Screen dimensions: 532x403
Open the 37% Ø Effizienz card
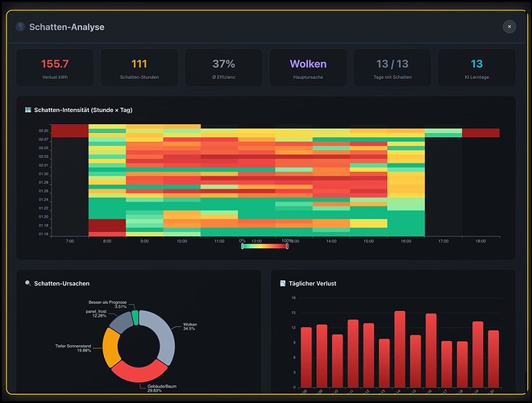coord(223,68)
